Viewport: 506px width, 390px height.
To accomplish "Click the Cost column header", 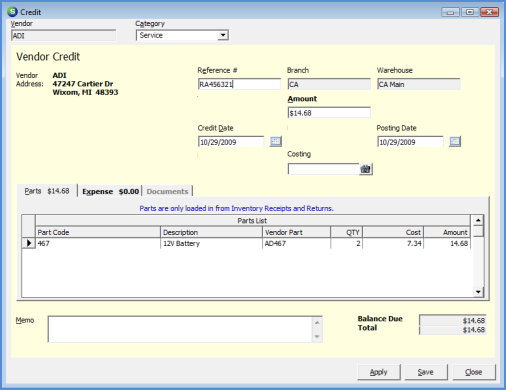I will click(393, 232).
